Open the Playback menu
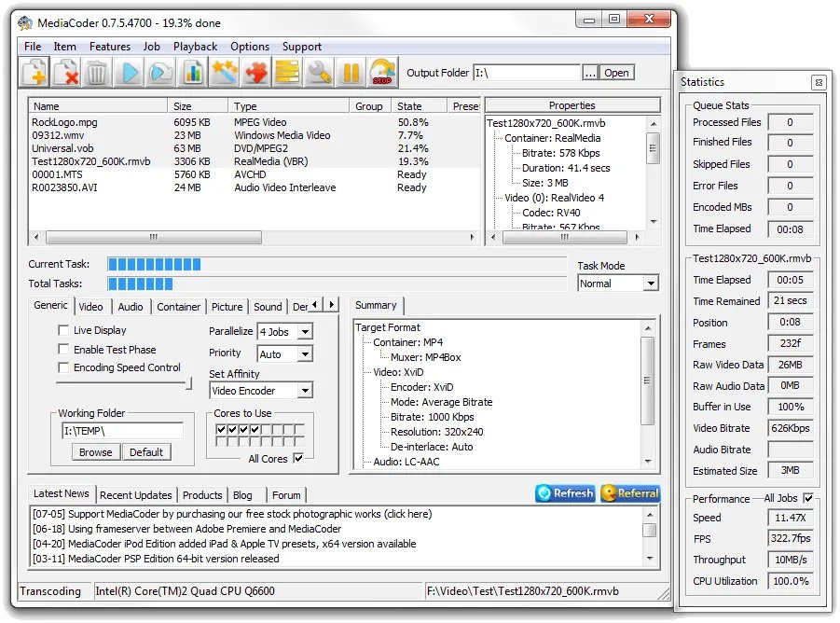 click(x=195, y=47)
